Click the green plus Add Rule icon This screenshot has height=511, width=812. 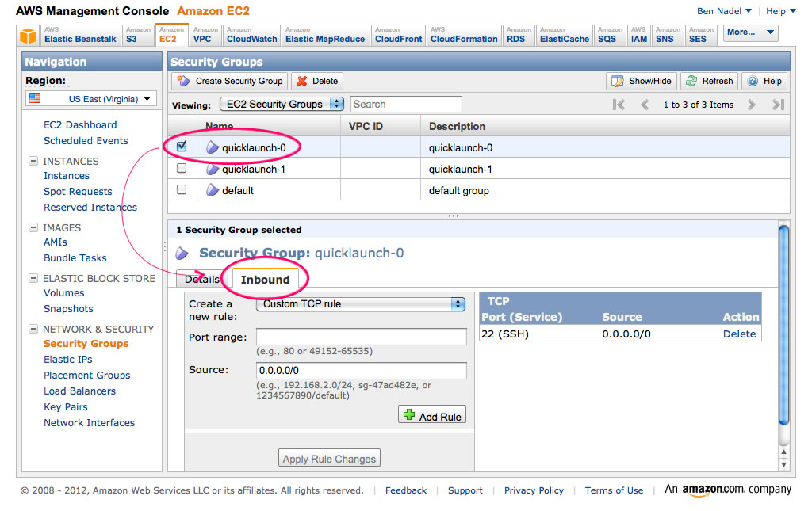409,415
